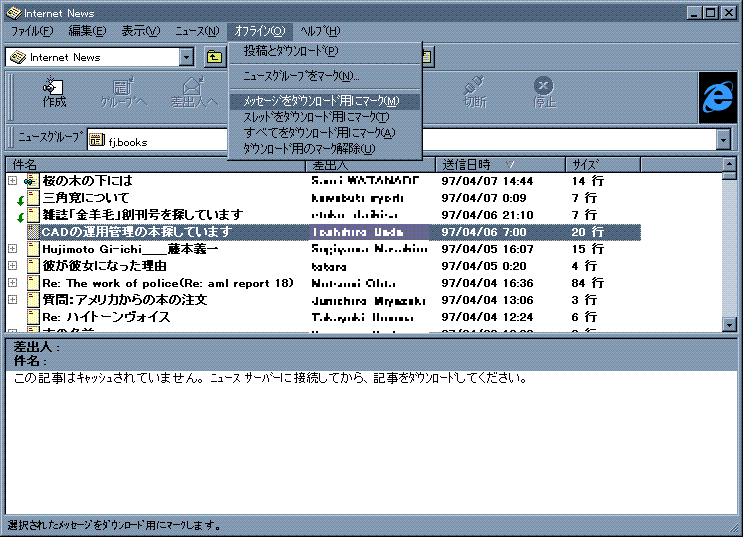Click the fj.books newsgroup icon

(x=97, y=140)
